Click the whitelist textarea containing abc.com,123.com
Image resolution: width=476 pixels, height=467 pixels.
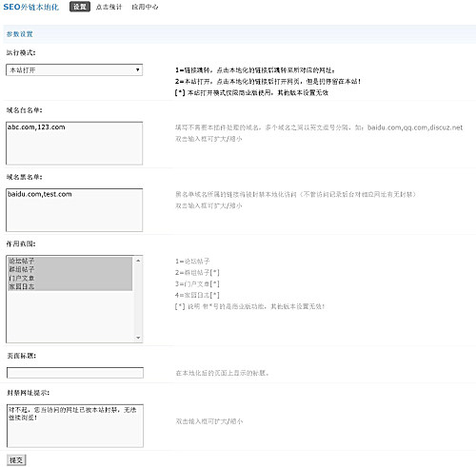pos(74,143)
